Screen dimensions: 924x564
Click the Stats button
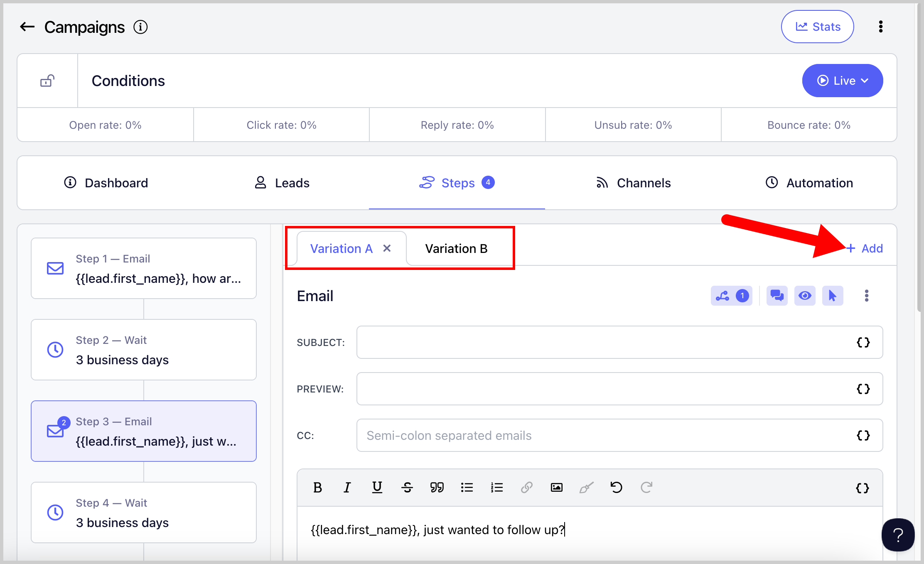pos(817,27)
